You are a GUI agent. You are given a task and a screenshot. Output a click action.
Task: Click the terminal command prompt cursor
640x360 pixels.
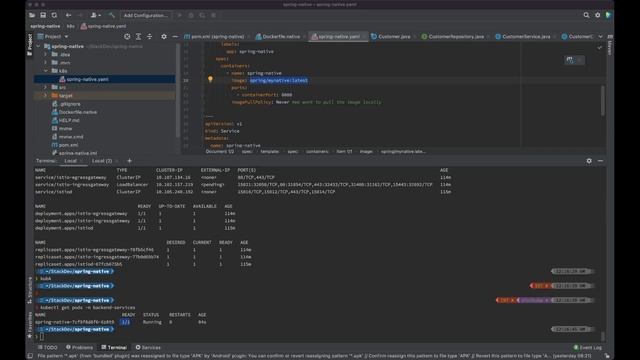click(x=42, y=336)
